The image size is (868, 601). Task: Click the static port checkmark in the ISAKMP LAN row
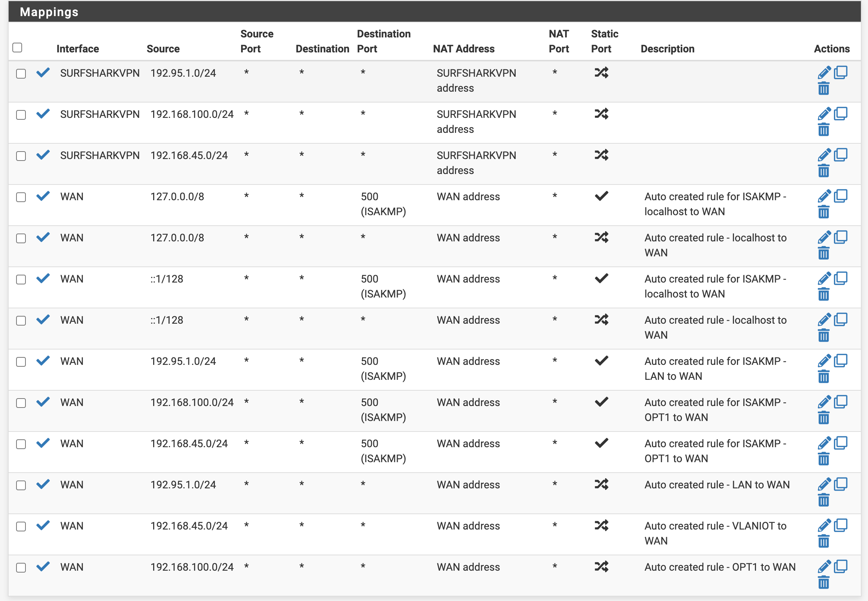coord(601,360)
